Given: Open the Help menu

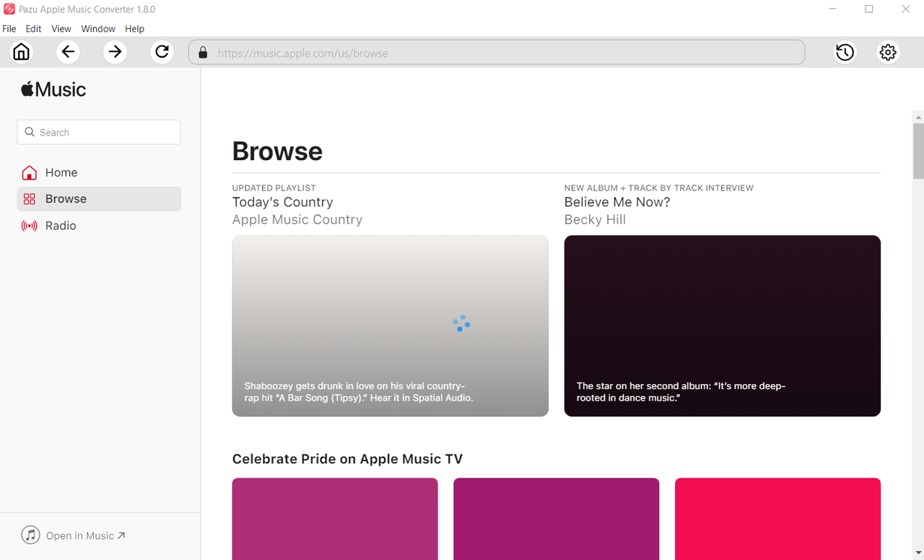Looking at the screenshot, I should 134,29.
